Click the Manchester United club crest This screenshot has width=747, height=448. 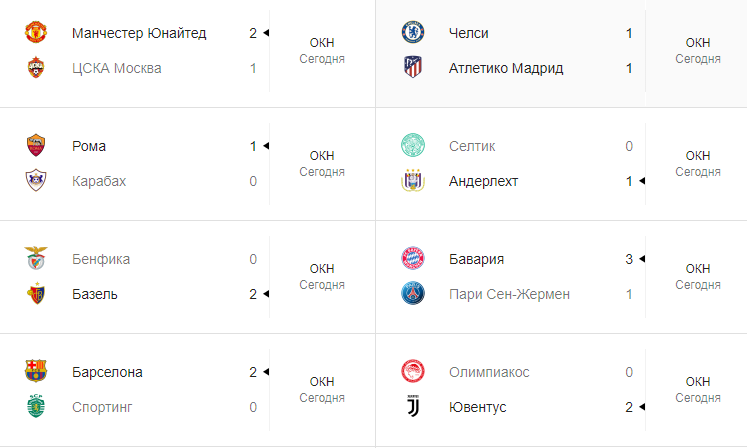[x=36, y=33]
